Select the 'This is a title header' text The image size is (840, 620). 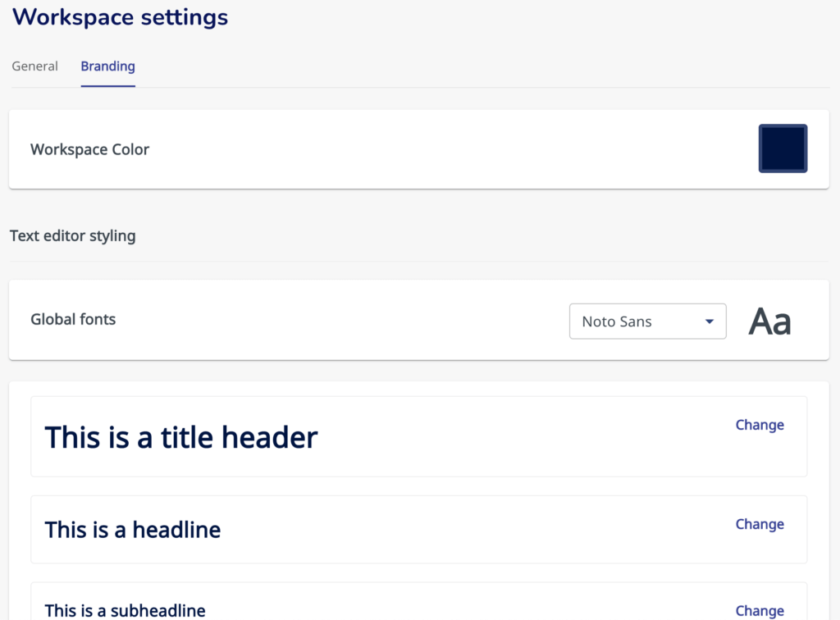[x=180, y=437]
